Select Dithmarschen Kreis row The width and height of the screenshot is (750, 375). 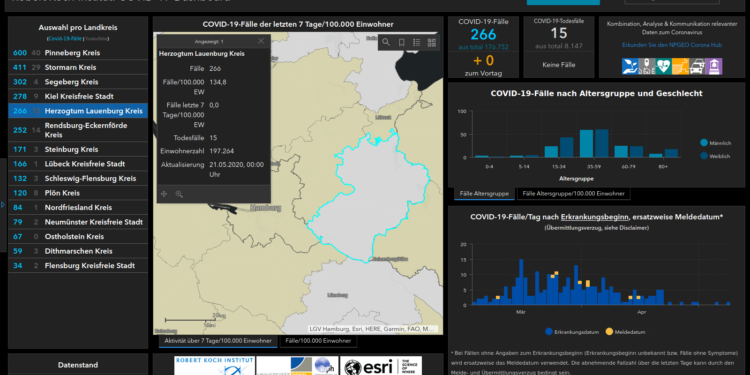[x=78, y=251]
